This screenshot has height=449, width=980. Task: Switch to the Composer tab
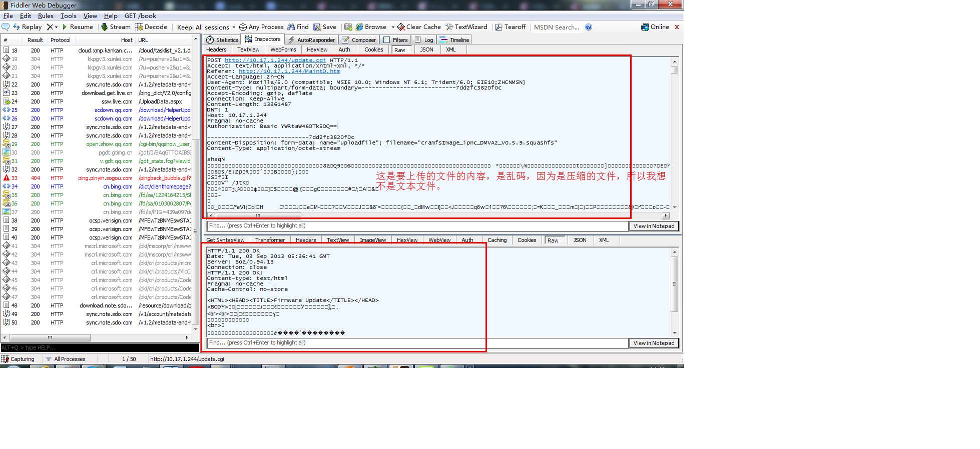359,40
